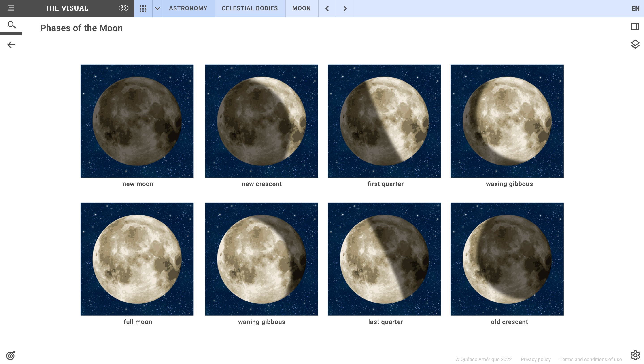Click the back arrow

(x=11, y=45)
